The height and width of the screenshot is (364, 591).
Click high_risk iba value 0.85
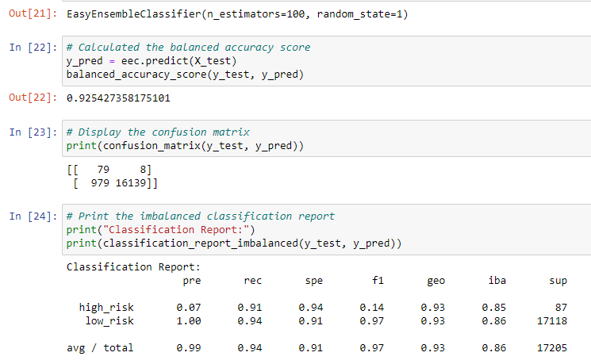tap(493, 308)
